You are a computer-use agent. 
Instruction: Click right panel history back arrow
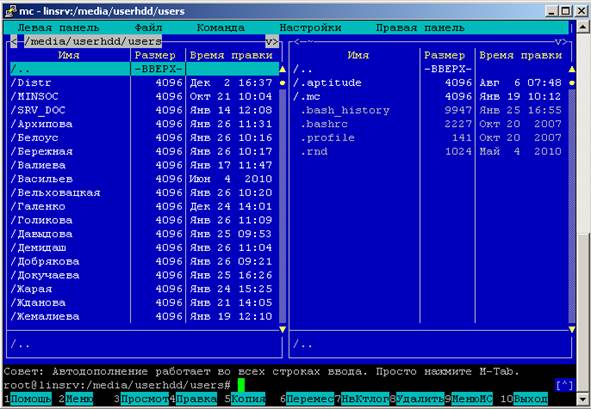[297, 41]
